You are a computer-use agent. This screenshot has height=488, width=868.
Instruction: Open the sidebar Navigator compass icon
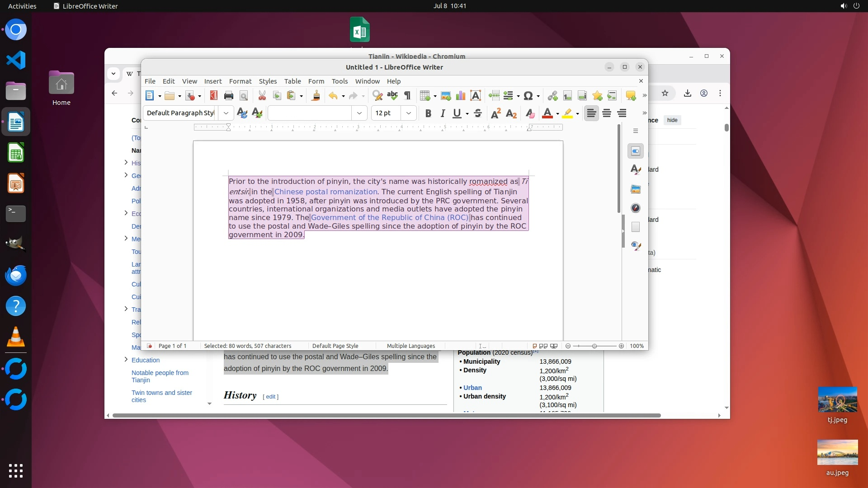[x=636, y=208]
